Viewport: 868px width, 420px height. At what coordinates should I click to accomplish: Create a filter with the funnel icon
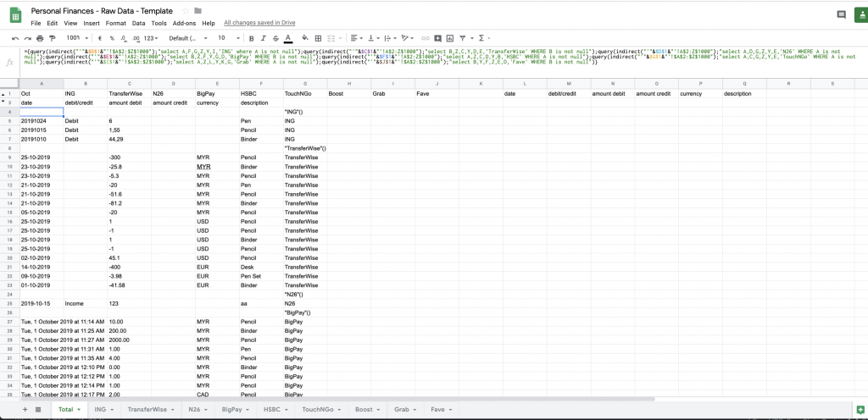click(x=462, y=38)
